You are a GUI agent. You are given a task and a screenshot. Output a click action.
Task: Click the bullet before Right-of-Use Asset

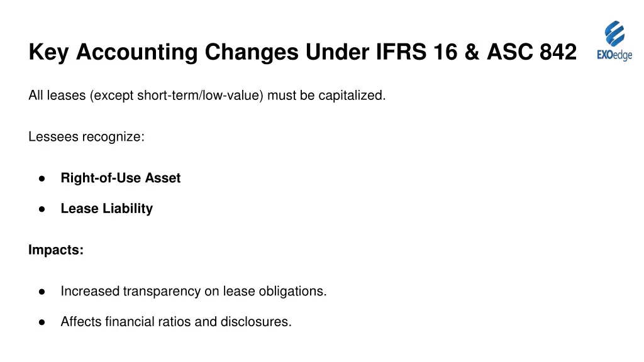coord(42,178)
